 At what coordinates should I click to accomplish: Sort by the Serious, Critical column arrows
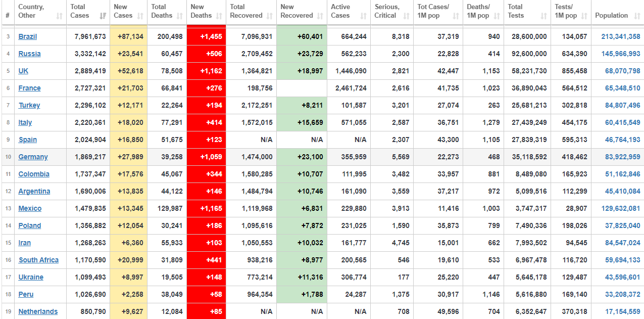407,16
